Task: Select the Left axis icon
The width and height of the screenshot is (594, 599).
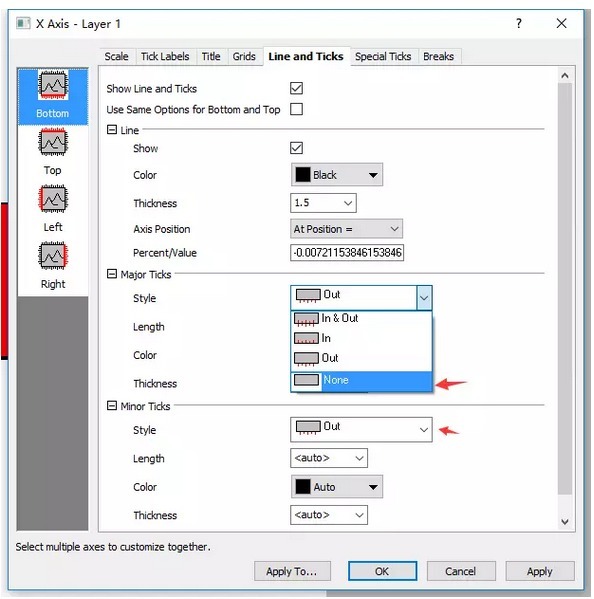Action: point(53,199)
